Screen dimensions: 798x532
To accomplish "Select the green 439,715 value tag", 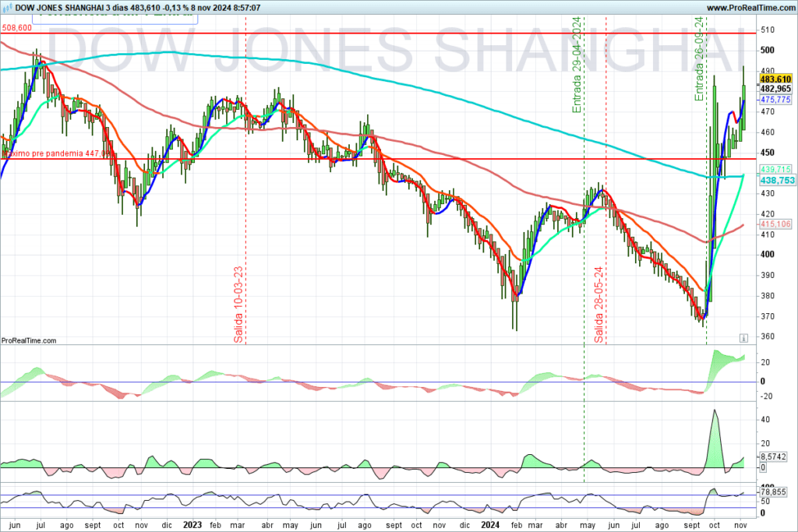I will [775, 169].
